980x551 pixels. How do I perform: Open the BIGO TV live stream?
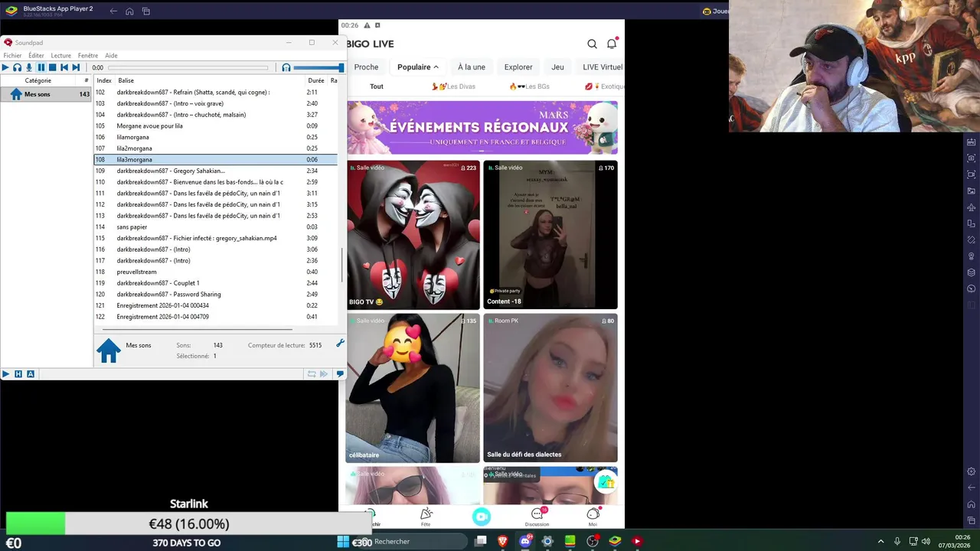click(413, 235)
